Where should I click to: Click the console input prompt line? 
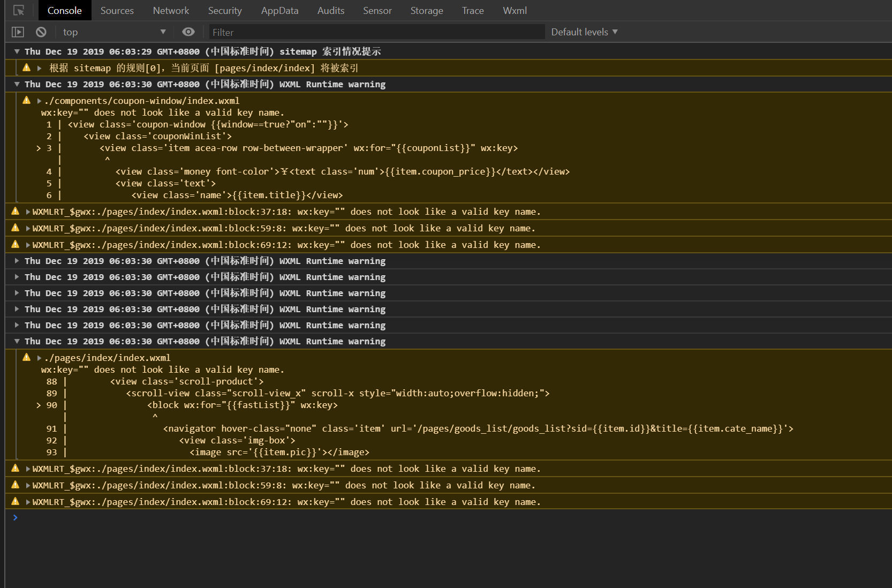[x=448, y=517]
